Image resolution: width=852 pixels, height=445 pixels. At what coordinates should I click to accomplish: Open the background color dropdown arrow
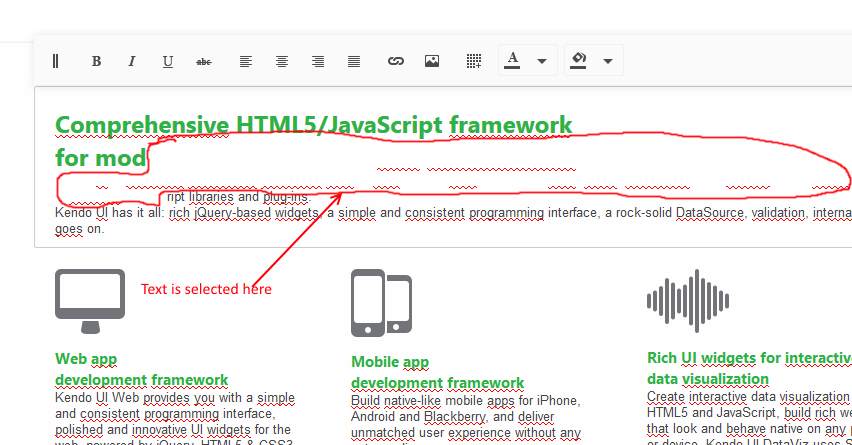coord(608,61)
